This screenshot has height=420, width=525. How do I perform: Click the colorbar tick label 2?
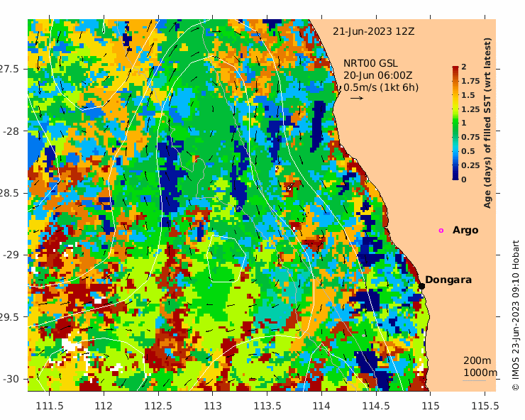pyautogui.click(x=464, y=67)
